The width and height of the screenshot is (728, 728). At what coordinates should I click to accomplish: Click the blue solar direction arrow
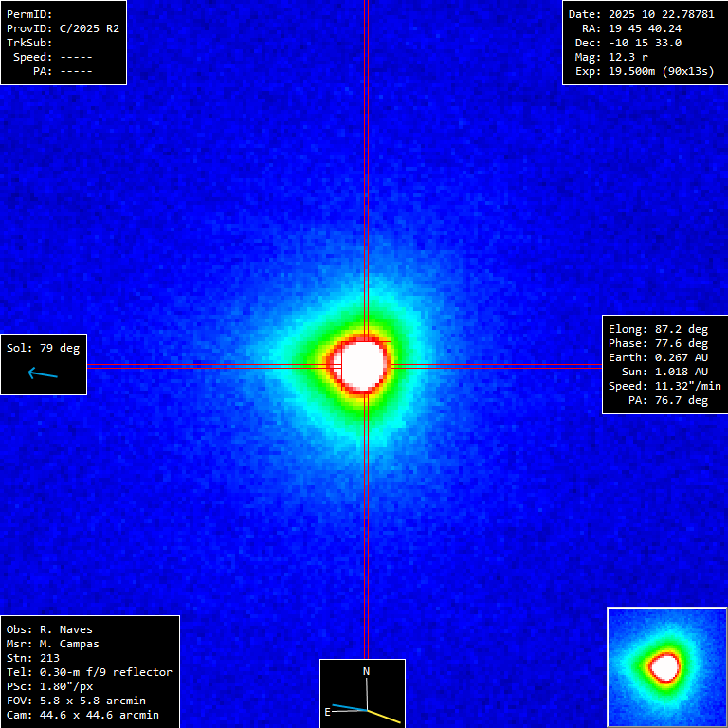[43, 373]
